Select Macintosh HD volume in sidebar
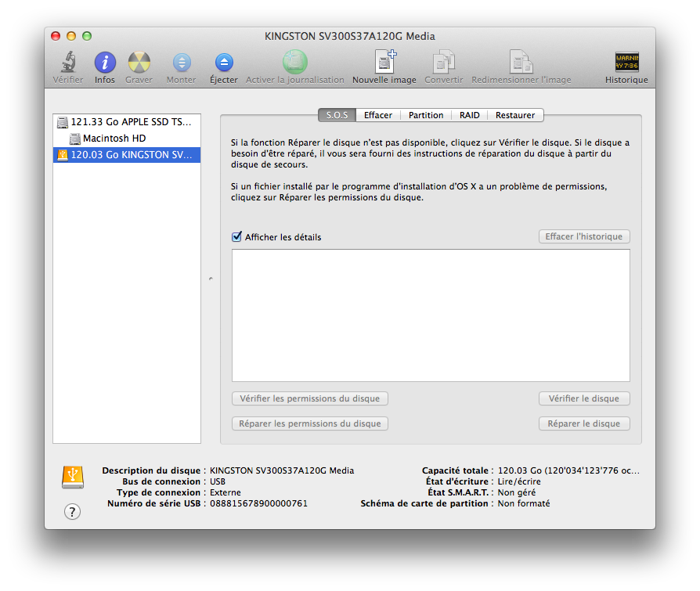This screenshot has width=700, height=591. (114, 139)
